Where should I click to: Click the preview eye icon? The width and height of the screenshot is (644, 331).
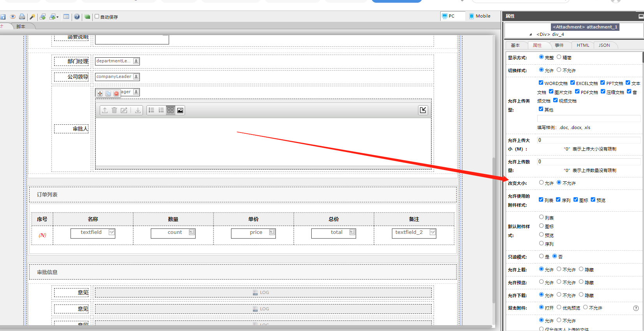point(13,17)
